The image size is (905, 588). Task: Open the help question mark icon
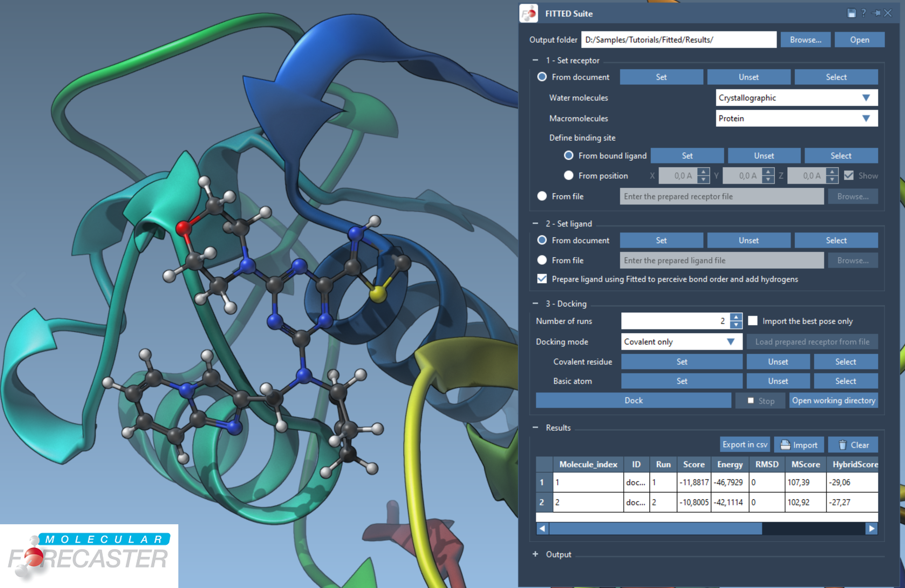coord(864,13)
